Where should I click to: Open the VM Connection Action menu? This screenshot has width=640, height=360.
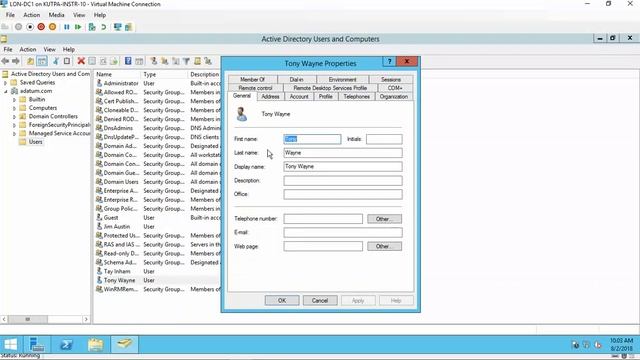point(31,15)
